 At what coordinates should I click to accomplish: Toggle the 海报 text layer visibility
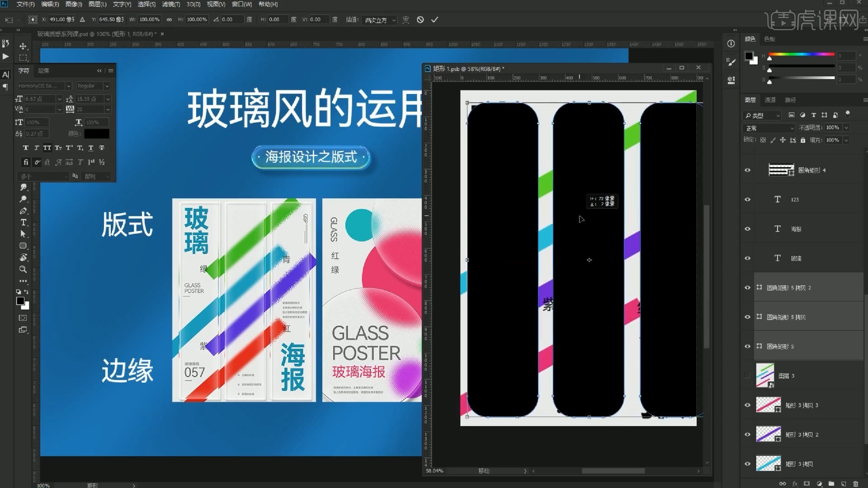click(x=747, y=229)
